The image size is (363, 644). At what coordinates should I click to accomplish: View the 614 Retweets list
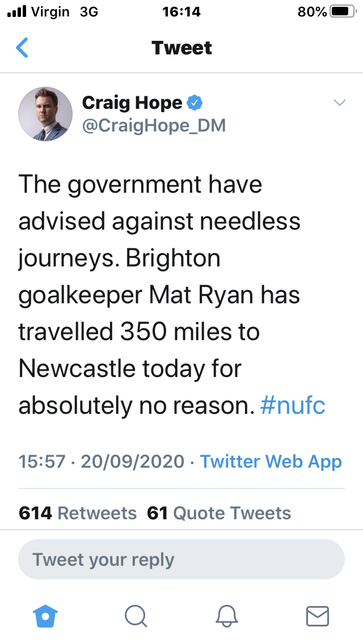pyautogui.click(x=78, y=513)
